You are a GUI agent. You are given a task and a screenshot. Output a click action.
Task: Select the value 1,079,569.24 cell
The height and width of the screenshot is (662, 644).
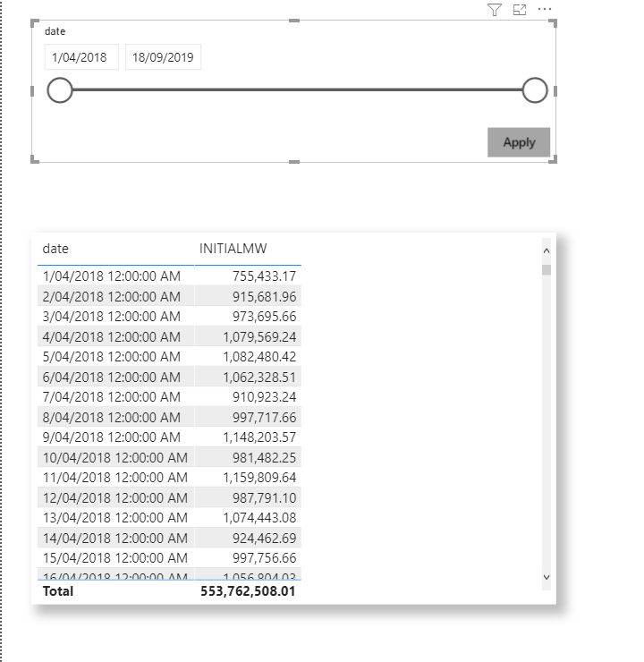(x=259, y=336)
